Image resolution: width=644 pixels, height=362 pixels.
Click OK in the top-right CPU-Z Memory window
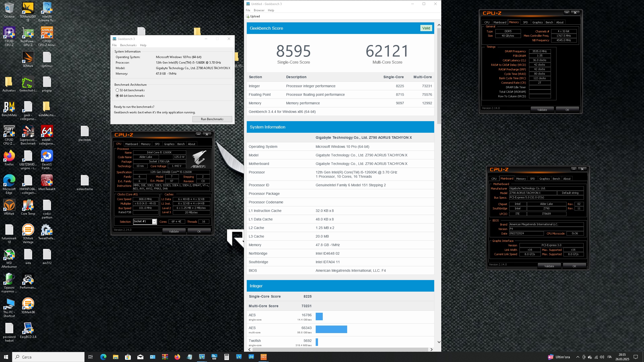[567, 110]
